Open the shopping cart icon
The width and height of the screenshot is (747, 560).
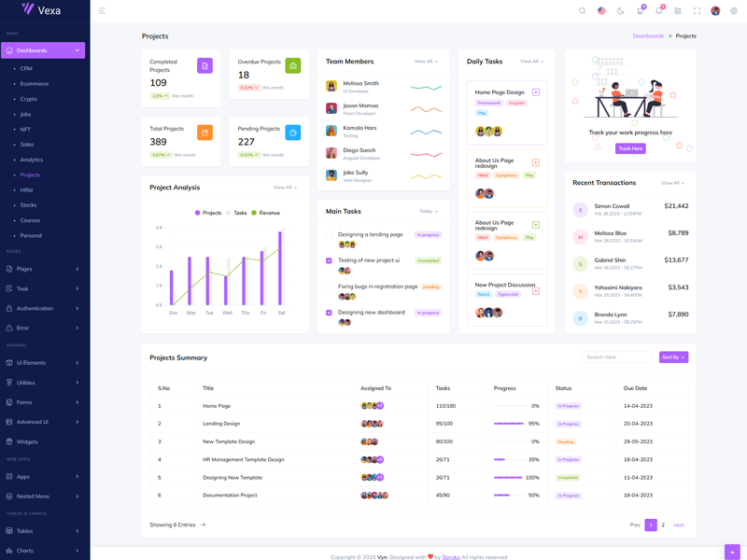pyautogui.click(x=640, y=11)
